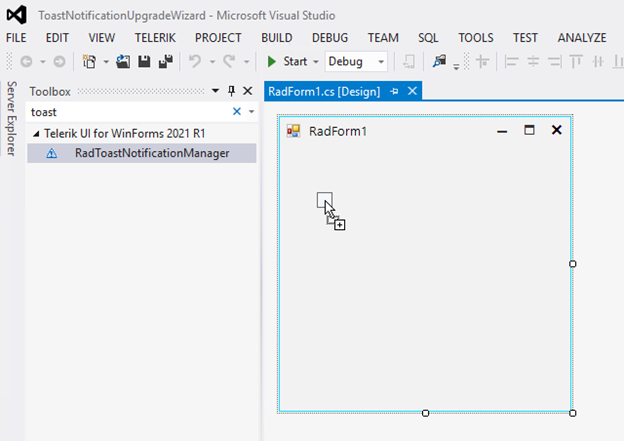The image size is (624, 441).
Task: Open the TELERIK menu
Action: [x=155, y=38]
